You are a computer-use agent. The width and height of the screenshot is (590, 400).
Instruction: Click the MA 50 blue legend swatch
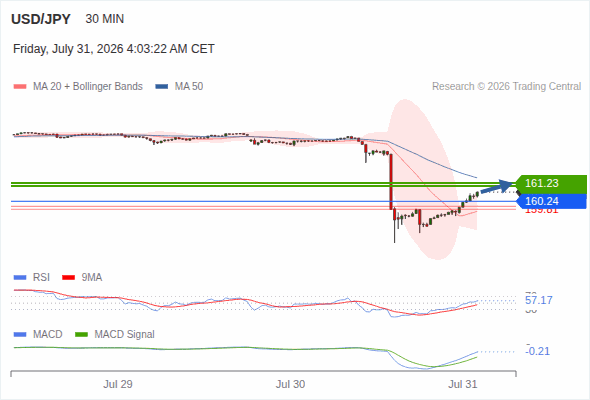point(162,87)
